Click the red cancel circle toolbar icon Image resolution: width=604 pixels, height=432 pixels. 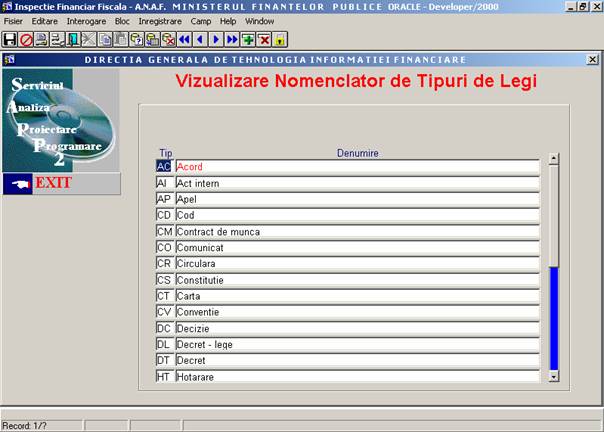click(25, 39)
